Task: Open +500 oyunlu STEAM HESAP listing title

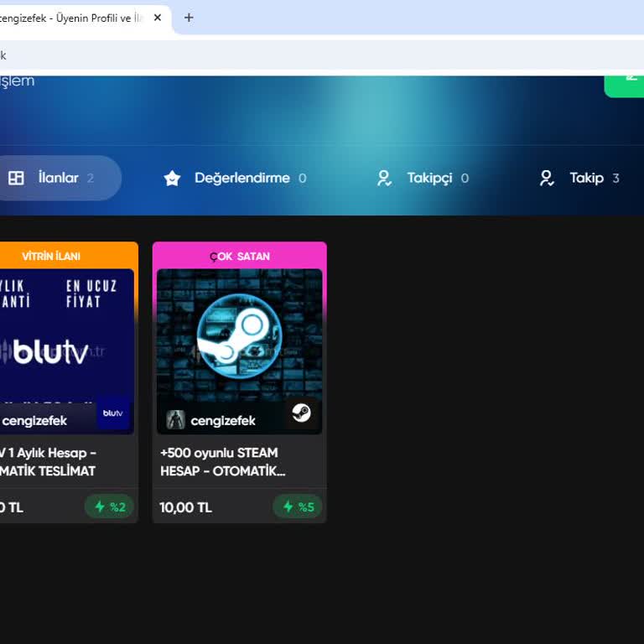Action: [222, 462]
